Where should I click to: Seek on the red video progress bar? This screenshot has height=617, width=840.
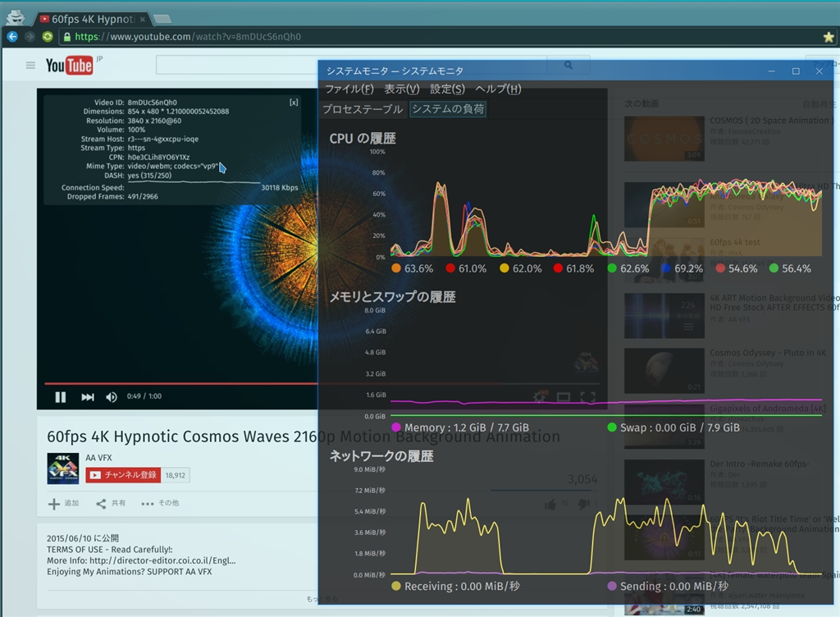tap(181, 383)
